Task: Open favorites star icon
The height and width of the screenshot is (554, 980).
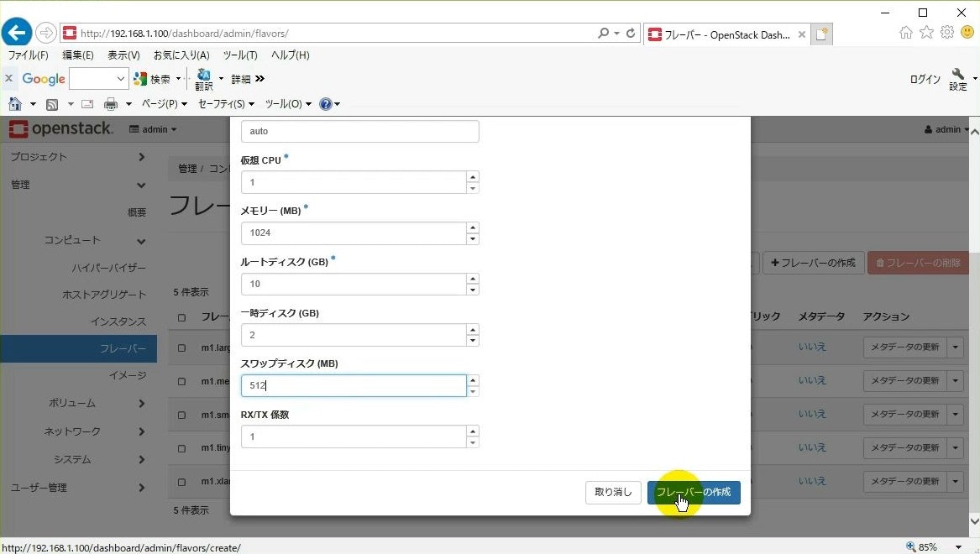Action: click(x=926, y=33)
